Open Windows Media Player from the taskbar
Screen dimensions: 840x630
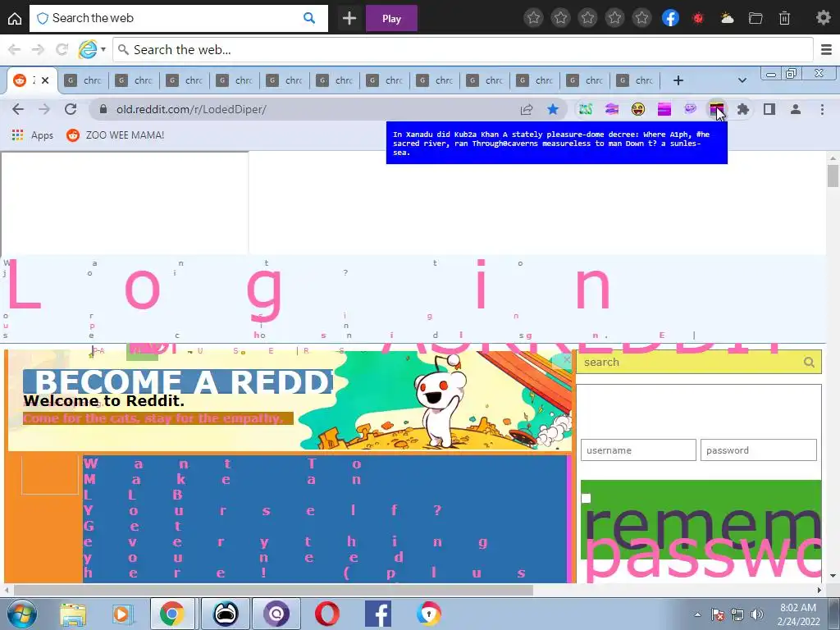[121, 614]
